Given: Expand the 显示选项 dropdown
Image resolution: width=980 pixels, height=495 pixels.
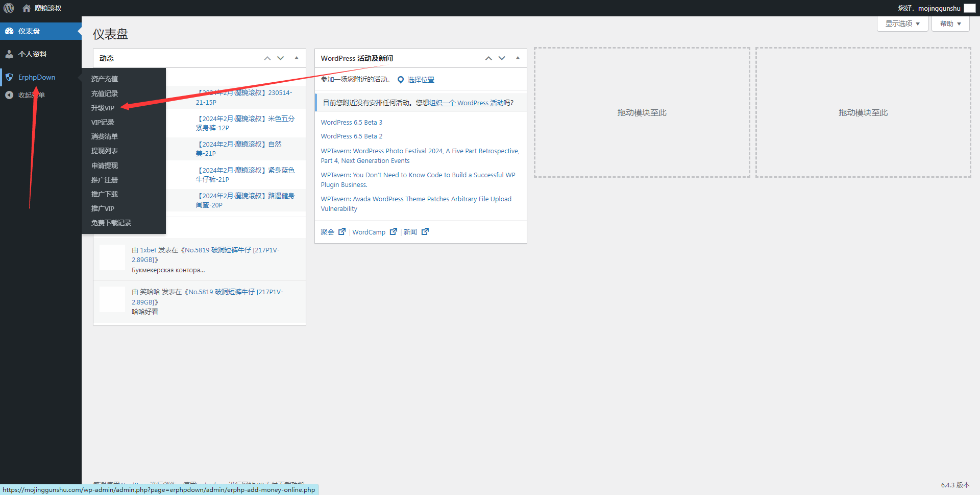Looking at the screenshot, I should [x=902, y=24].
